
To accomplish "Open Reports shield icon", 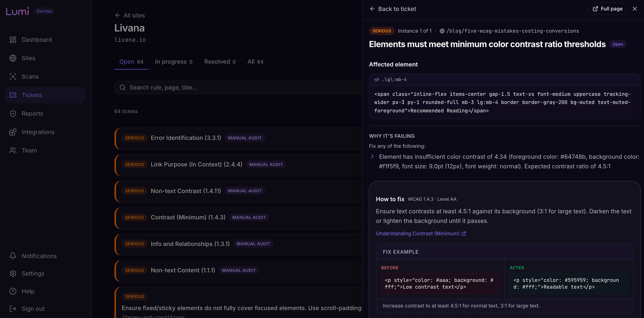I will coord(13,114).
